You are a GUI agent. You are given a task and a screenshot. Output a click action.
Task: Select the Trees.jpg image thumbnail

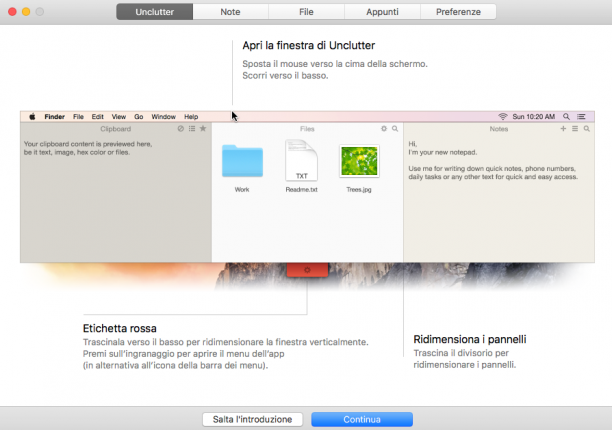point(359,161)
